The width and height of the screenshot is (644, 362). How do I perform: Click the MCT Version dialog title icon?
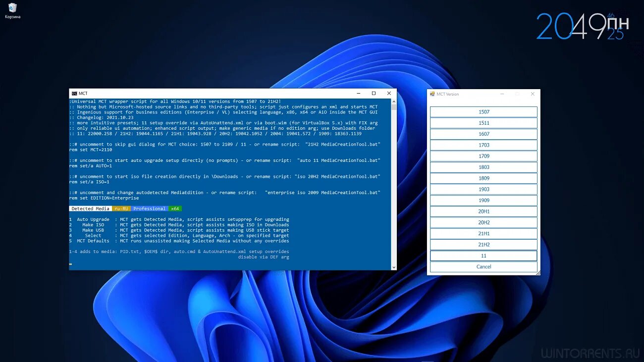pyautogui.click(x=432, y=94)
